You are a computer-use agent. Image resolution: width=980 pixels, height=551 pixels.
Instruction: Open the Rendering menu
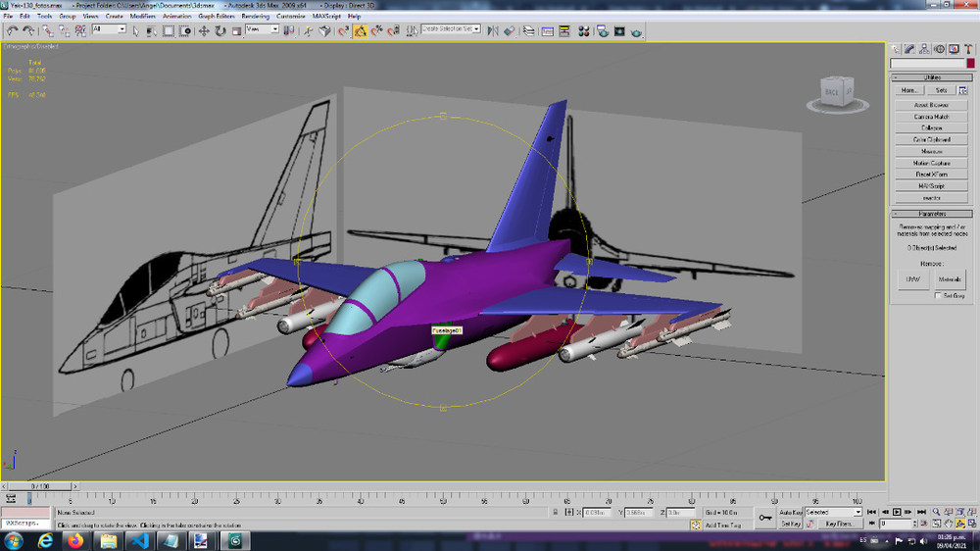[x=255, y=17]
